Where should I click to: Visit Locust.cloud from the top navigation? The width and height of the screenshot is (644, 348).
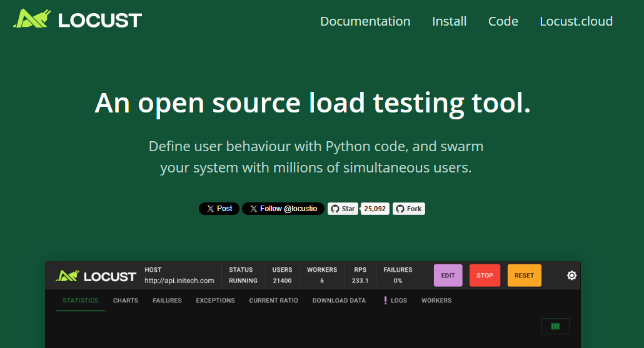coord(576,21)
